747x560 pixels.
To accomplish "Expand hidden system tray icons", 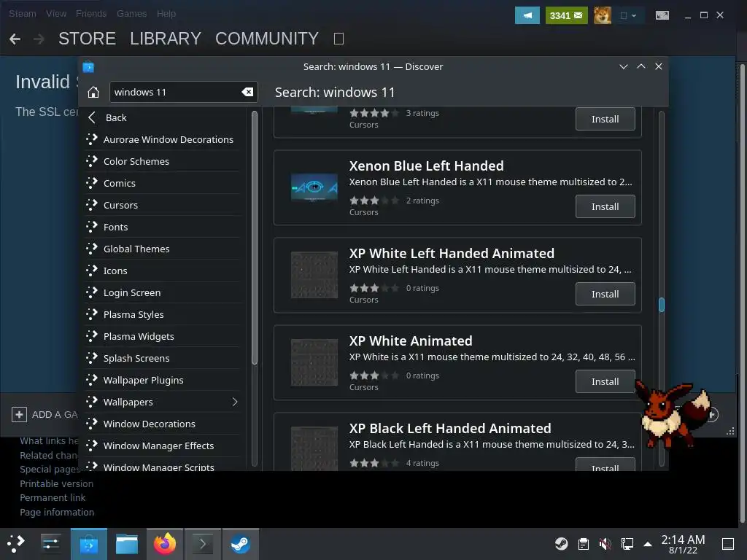I will pos(648,544).
